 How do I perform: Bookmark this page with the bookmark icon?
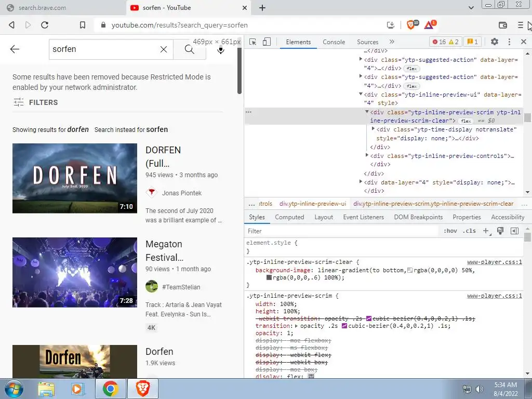pyautogui.click(x=83, y=25)
